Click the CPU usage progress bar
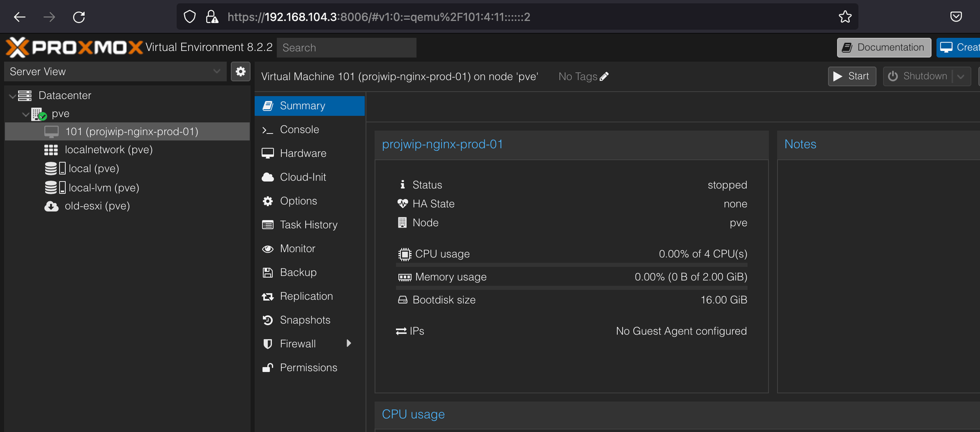 click(571, 265)
